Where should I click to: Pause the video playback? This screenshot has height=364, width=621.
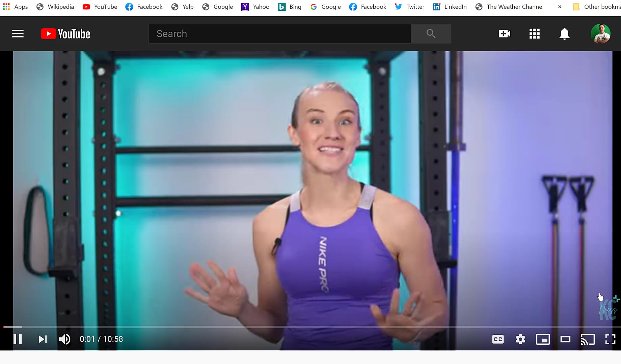click(x=17, y=339)
